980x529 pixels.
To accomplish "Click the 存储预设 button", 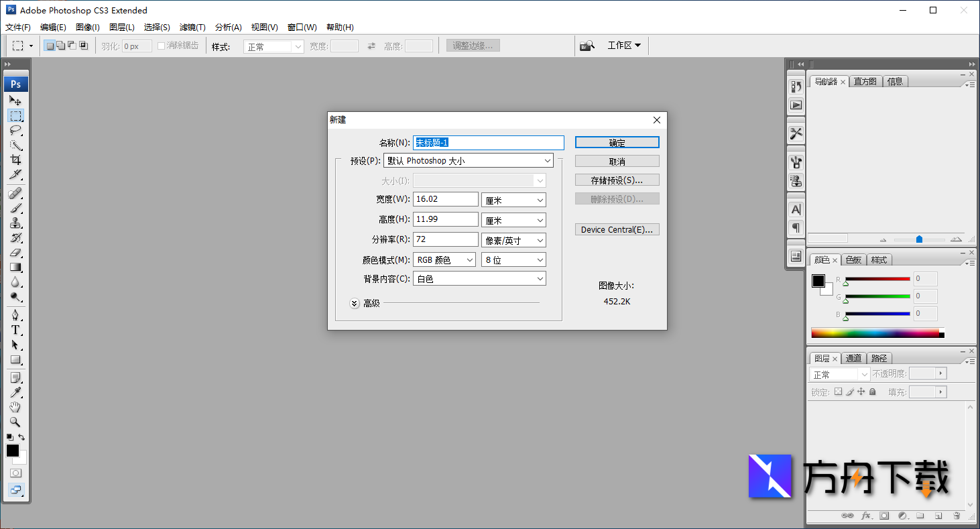I will pyautogui.click(x=617, y=179).
